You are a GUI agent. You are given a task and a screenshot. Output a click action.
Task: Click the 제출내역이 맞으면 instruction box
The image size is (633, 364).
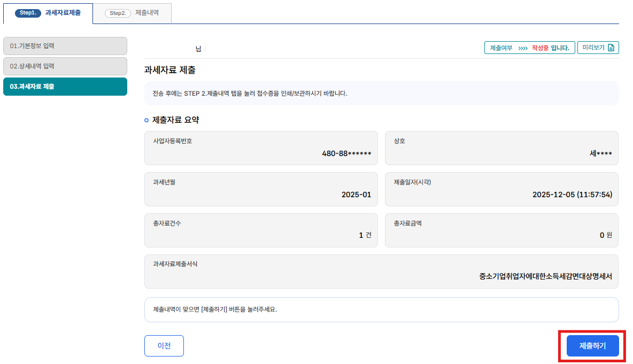click(381, 309)
